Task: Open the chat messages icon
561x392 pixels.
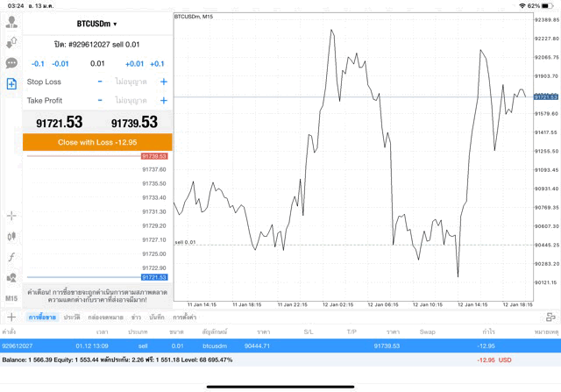Action: tap(11, 63)
